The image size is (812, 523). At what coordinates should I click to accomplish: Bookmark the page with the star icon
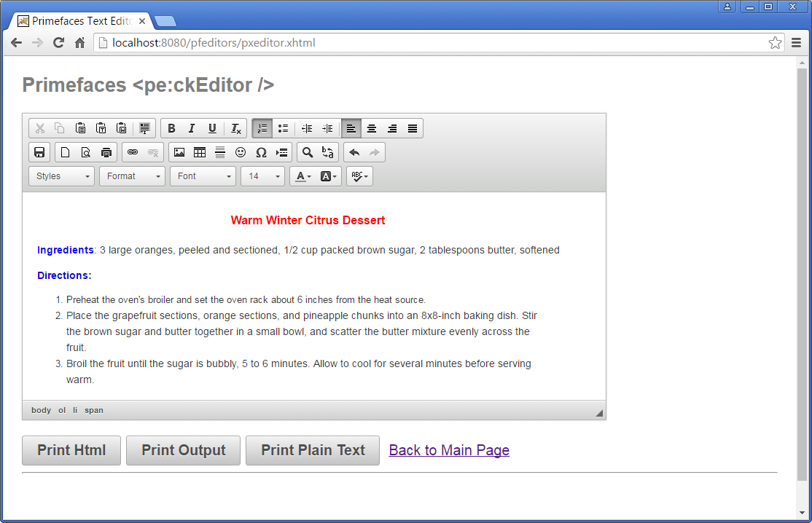point(775,43)
